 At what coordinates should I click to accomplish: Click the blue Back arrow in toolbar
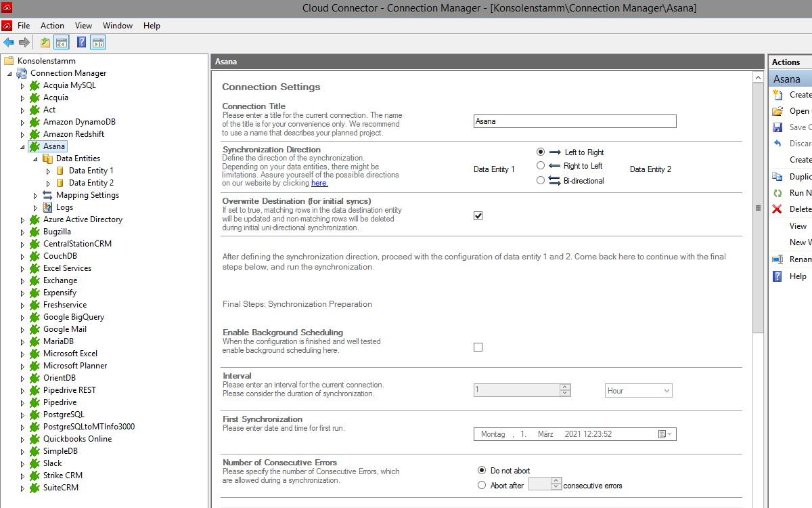click(x=9, y=43)
